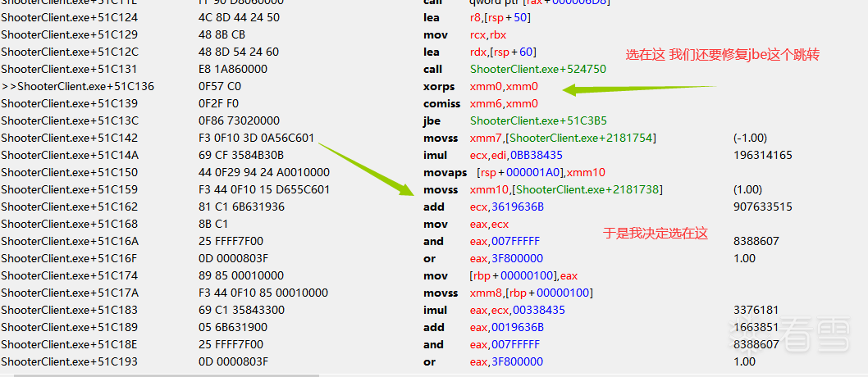Click comment value (-1.00)
This screenshot has height=377, width=868.
[x=750, y=138]
